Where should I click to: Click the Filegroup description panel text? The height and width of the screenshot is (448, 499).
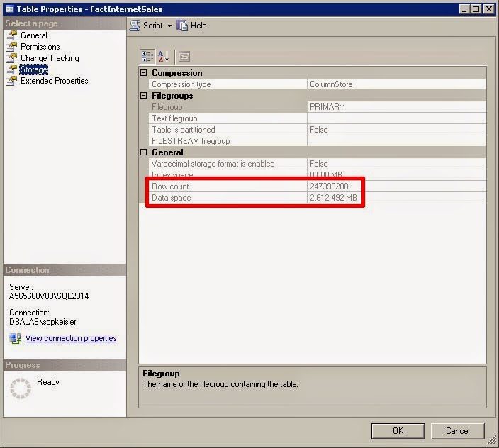coord(220,384)
